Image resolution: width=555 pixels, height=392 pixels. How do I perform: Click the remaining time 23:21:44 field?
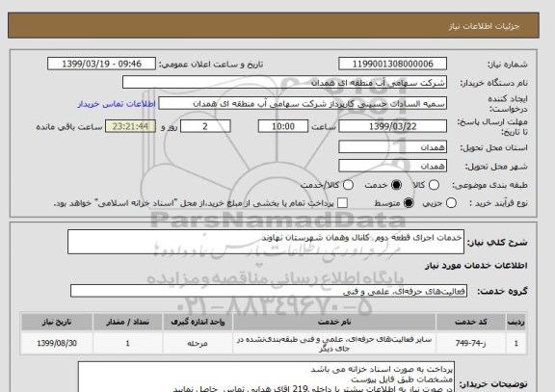130,126
